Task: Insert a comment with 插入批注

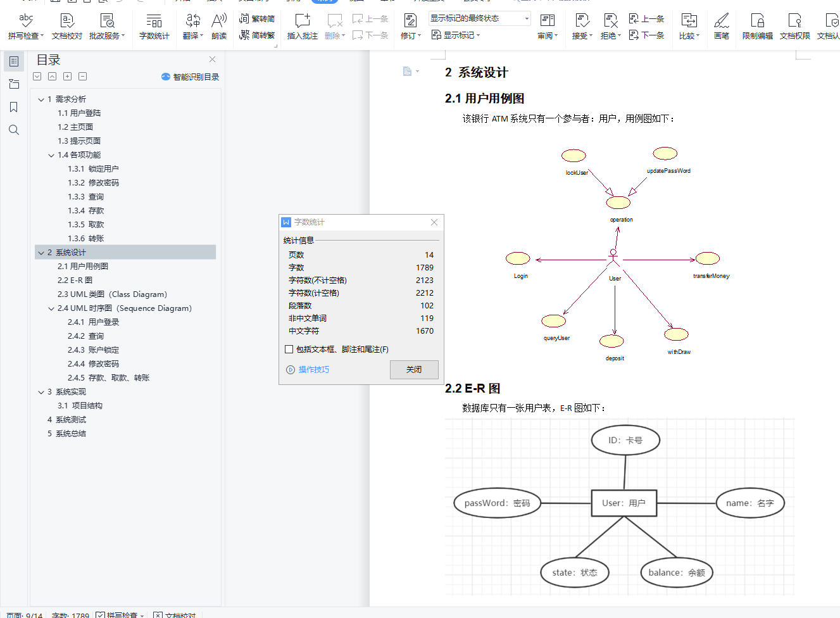Action: 303,27
